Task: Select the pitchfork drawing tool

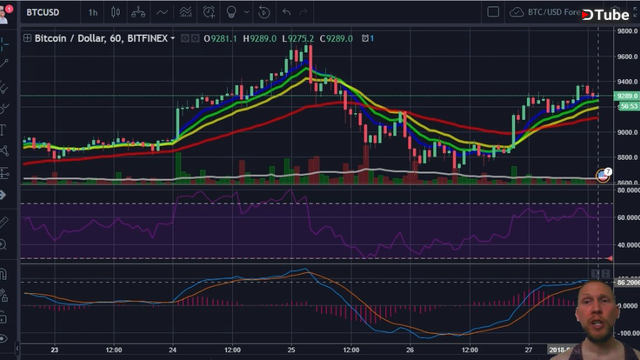Action: (x=4, y=87)
